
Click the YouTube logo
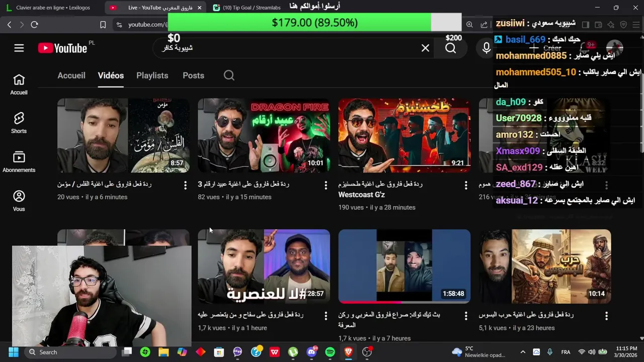[x=62, y=48]
